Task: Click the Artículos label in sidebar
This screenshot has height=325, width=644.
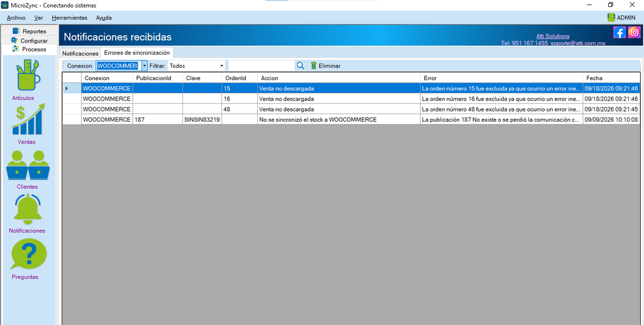Action: [x=23, y=98]
